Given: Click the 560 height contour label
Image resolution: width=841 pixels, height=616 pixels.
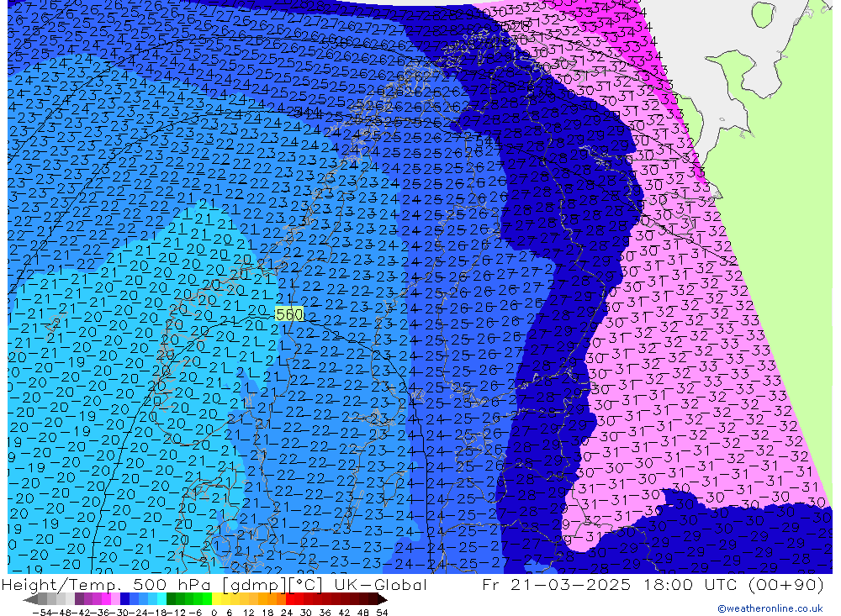Looking at the screenshot, I should (x=289, y=313).
